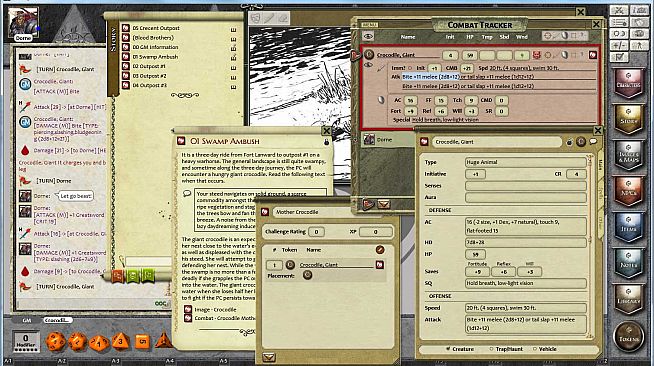Open 01 Swamp Ambush in story list
The image size is (654, 366).
155,57
